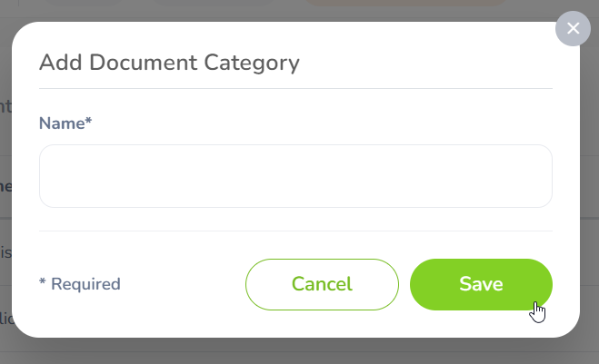
Task: Place cursor in the empty Name input box
Action: click(295, 176)
